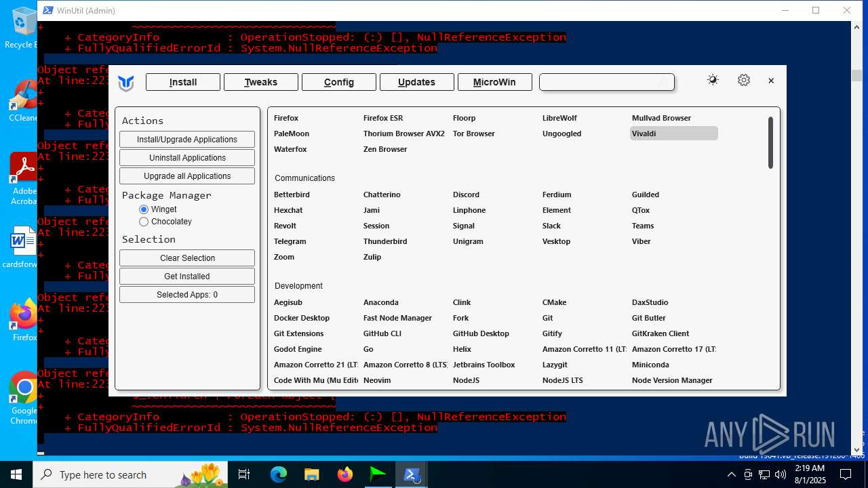Select Discord under Communications
This screenshot has height=488, width=868.
[x=466, y=195]
